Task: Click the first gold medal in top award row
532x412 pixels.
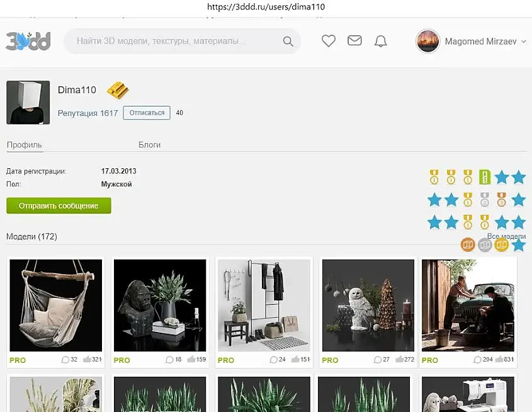Action: tap(434, 177)
